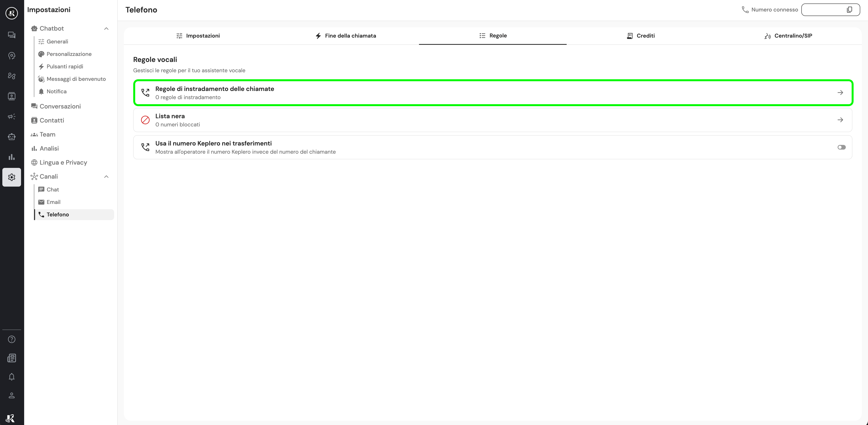Open the robot bot icon in dark sidebar
This screenshot has height=425, width=868.
click(12, 137)
